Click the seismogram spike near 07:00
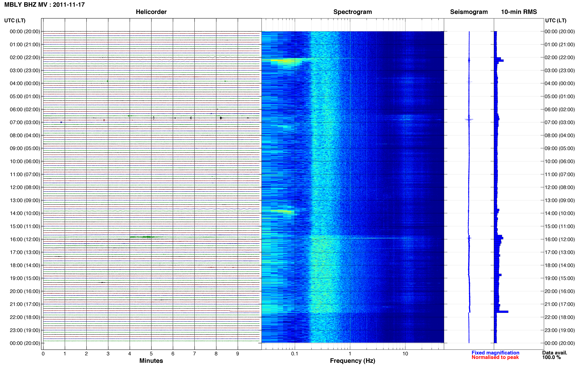Screen dimensions: 588x368 pos(469,119)
